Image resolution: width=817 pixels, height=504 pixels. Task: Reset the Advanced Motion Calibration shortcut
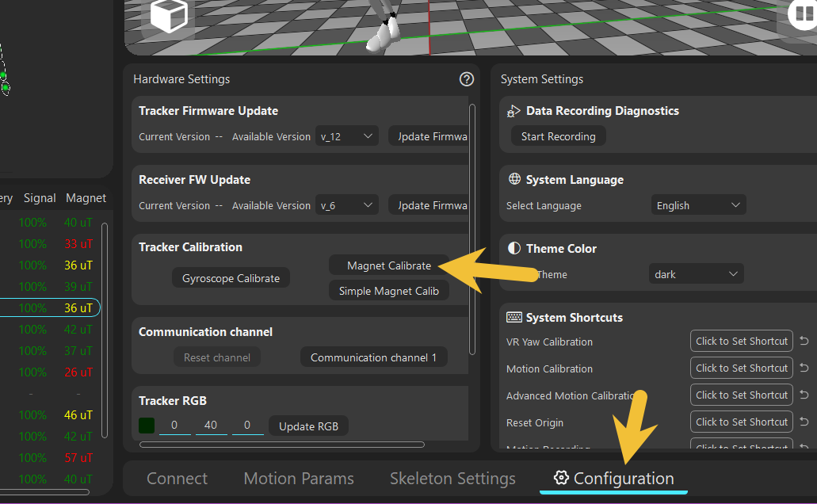click(x=804, y=395)
